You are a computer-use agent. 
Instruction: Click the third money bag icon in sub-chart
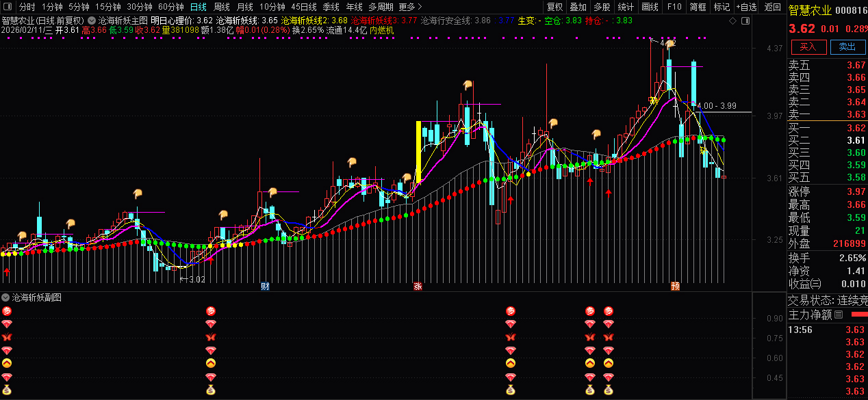tap(510, 390)
